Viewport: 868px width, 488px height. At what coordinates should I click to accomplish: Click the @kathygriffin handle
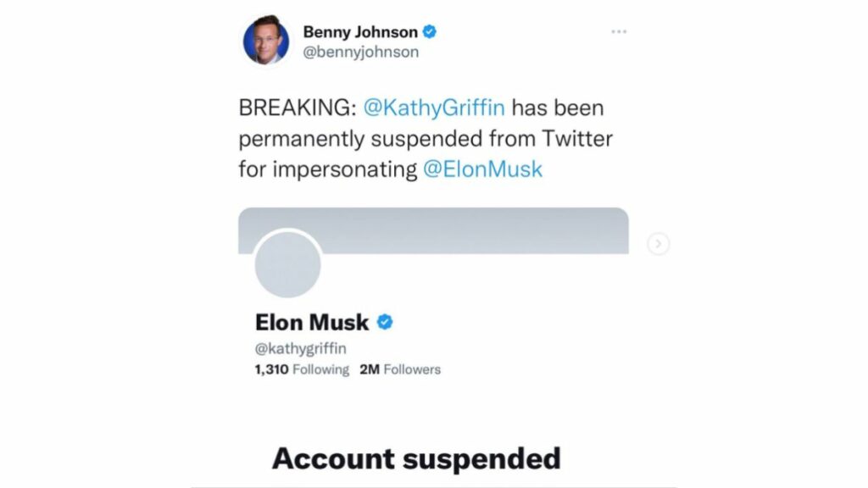coord(300,348)
